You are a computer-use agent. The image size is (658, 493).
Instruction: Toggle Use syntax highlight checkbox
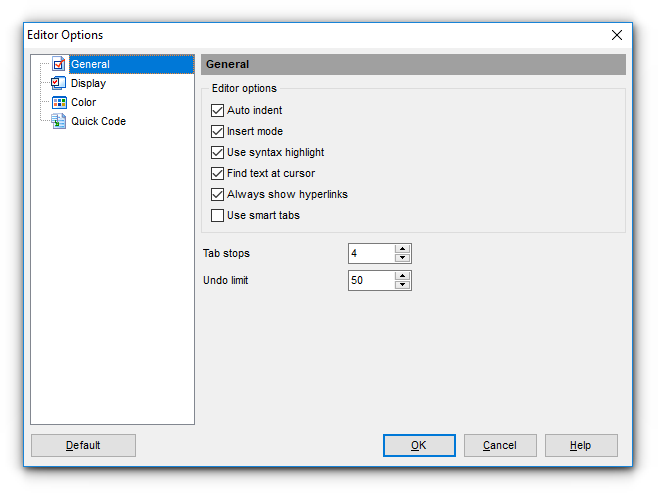point(217,152)
